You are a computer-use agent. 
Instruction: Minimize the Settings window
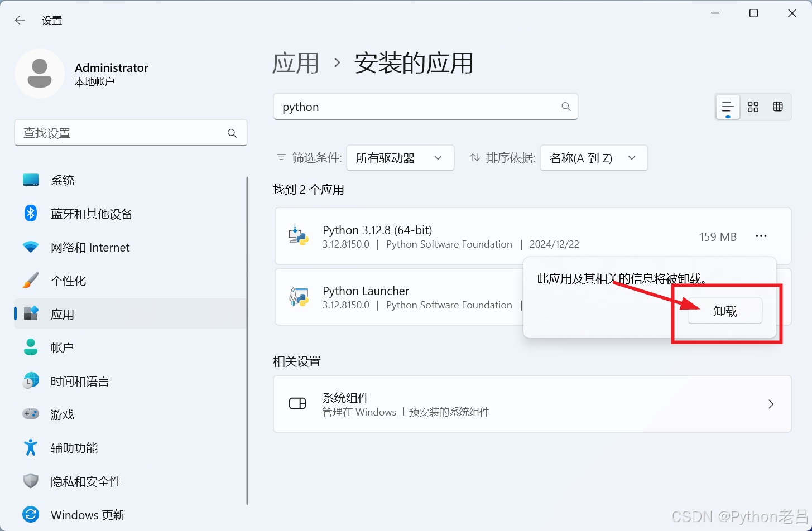click(x=715, y=13)
